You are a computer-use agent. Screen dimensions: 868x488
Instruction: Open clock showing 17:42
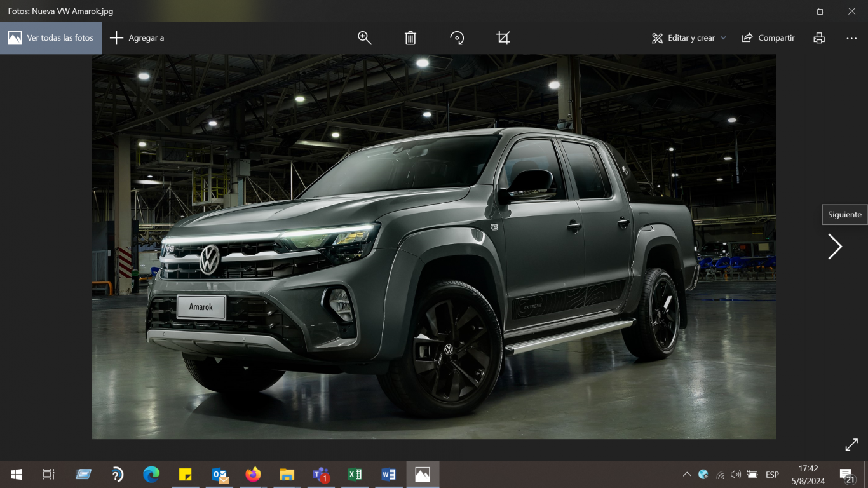808,475
